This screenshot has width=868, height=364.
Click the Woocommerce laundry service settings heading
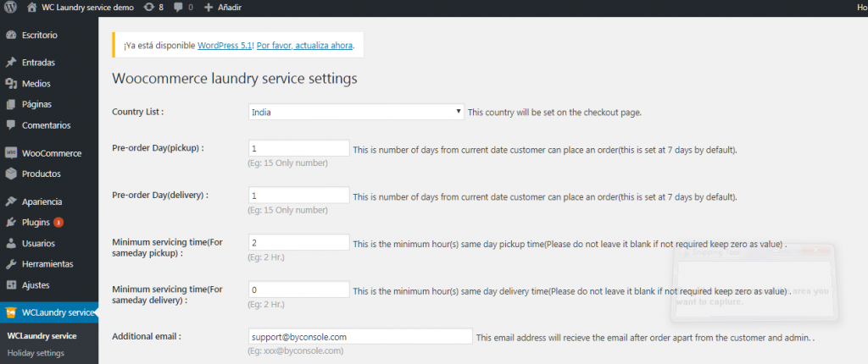click(235, 79)
